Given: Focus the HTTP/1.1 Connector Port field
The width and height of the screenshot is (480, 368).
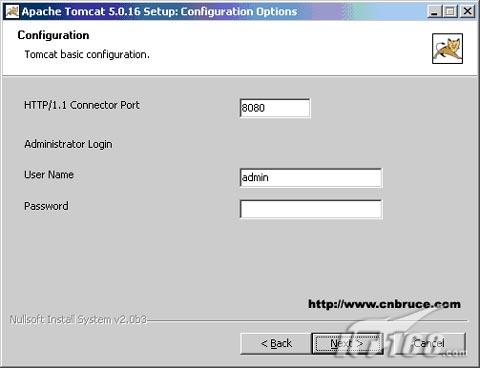Looking at the screenshot, I should click(x=275, y=108).
